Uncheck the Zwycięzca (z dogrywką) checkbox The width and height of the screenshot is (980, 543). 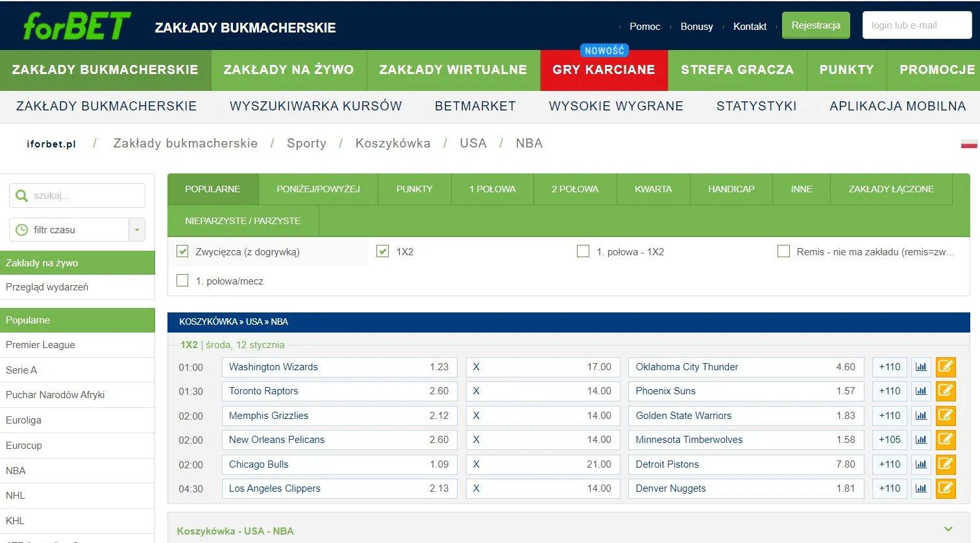[x=182, y=251]
